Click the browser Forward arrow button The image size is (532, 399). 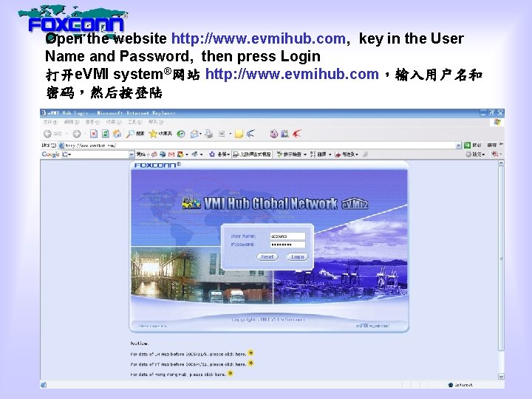point(77,134)
